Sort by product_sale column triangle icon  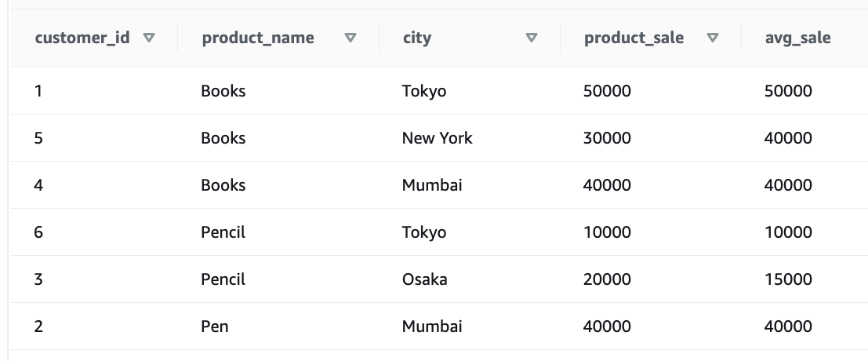click(x=713, y=38)
